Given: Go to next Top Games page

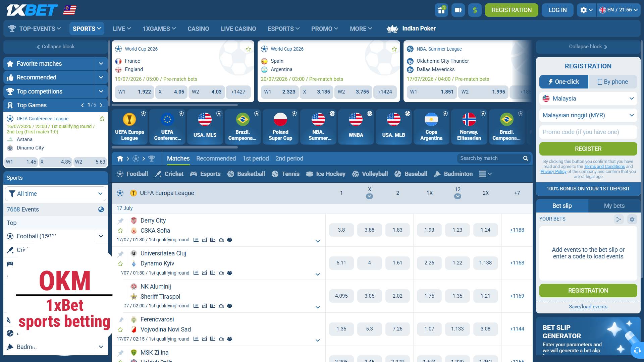Looking at the screenshot, I should tap(101, 105).
